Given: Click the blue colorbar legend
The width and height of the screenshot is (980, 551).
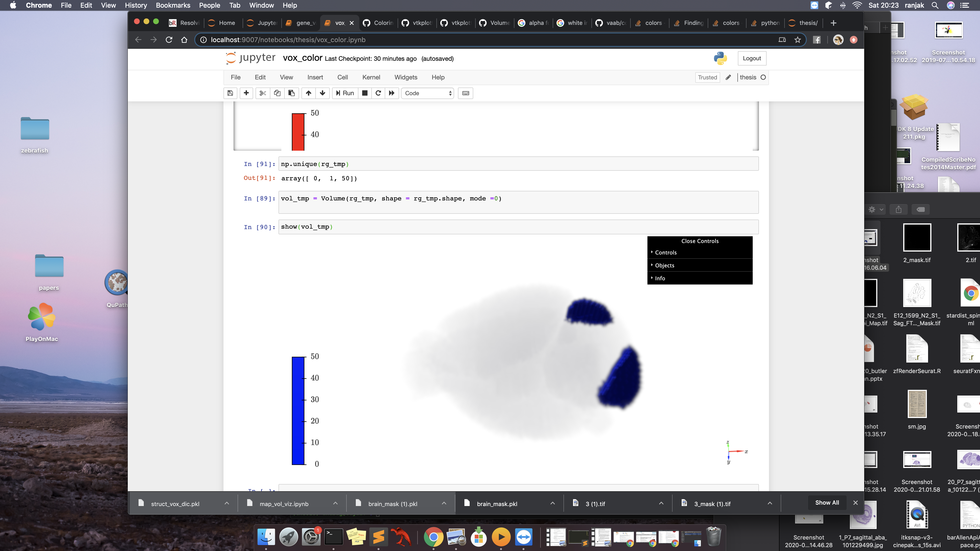Looking at the screenshot, I should coord(298,411).
